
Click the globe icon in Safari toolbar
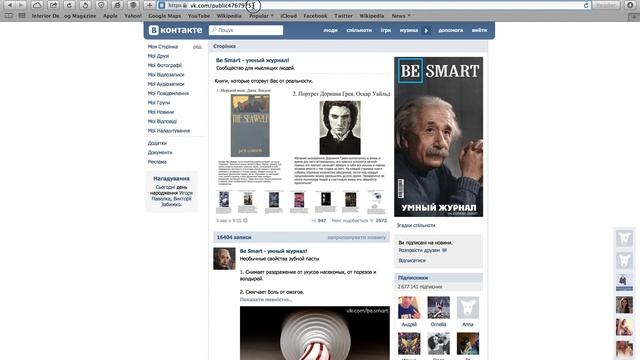(133, 5)
